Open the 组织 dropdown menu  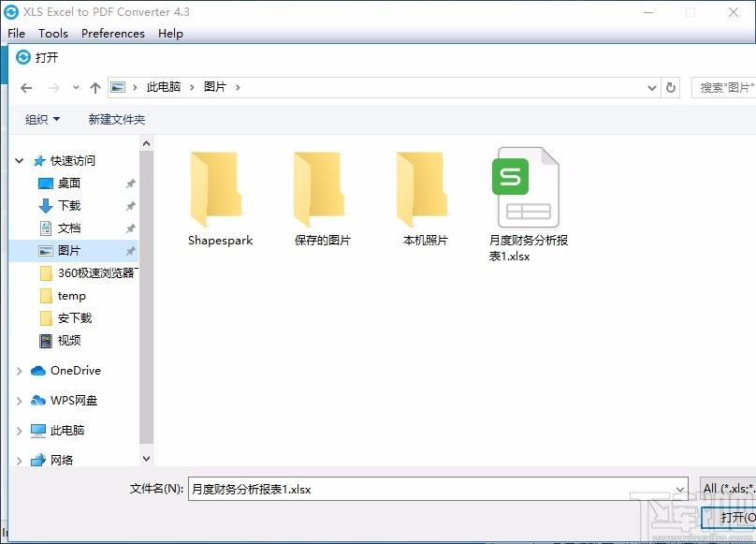(42, 119)
